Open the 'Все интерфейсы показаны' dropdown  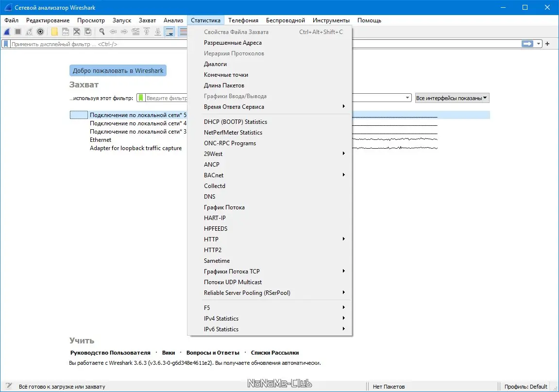(x=452, y=98)
